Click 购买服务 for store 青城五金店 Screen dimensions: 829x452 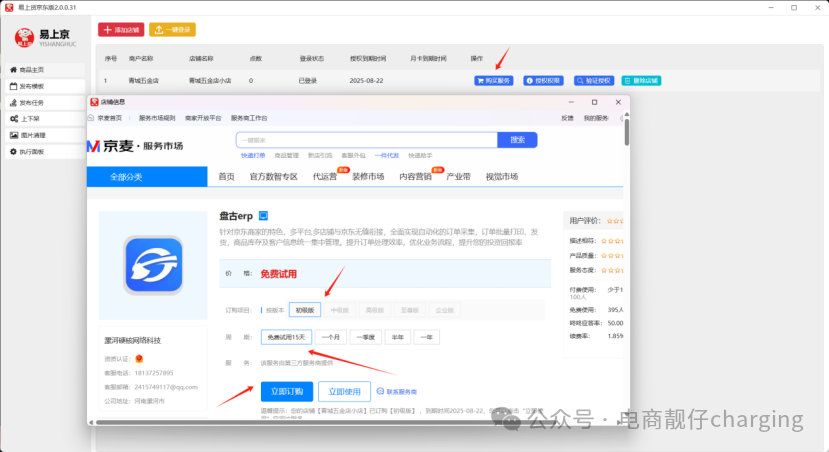coord(494,81)
